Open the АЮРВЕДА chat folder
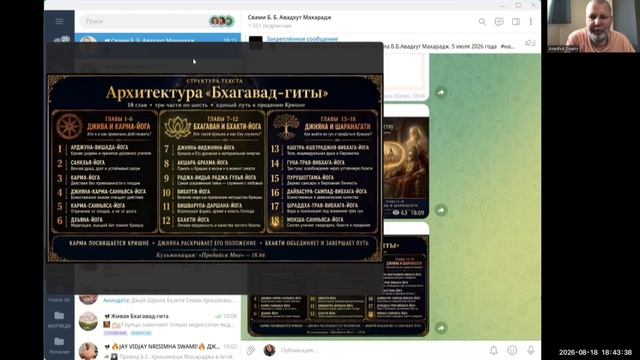640x360 pixels. tap(59, 319)
